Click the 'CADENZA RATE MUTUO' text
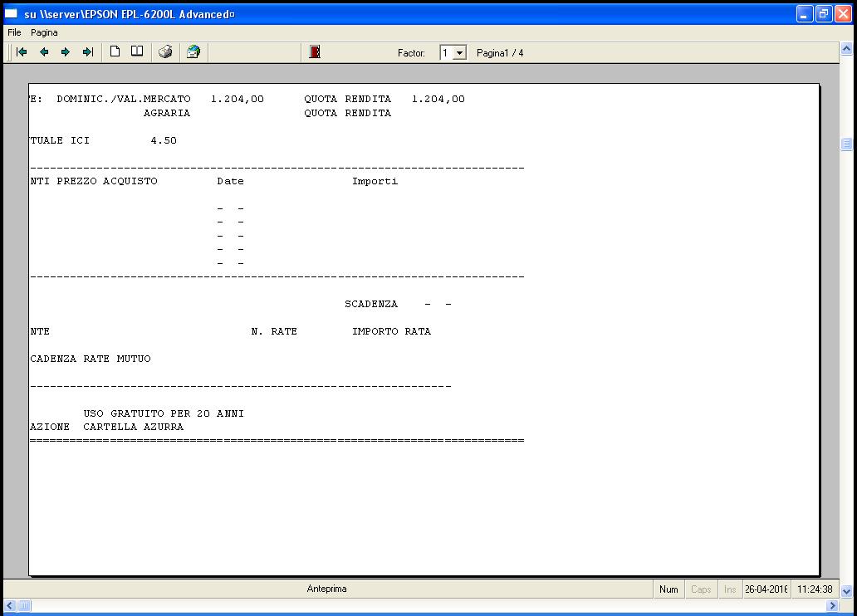857x616 pixels. click(x=91, y=359)
